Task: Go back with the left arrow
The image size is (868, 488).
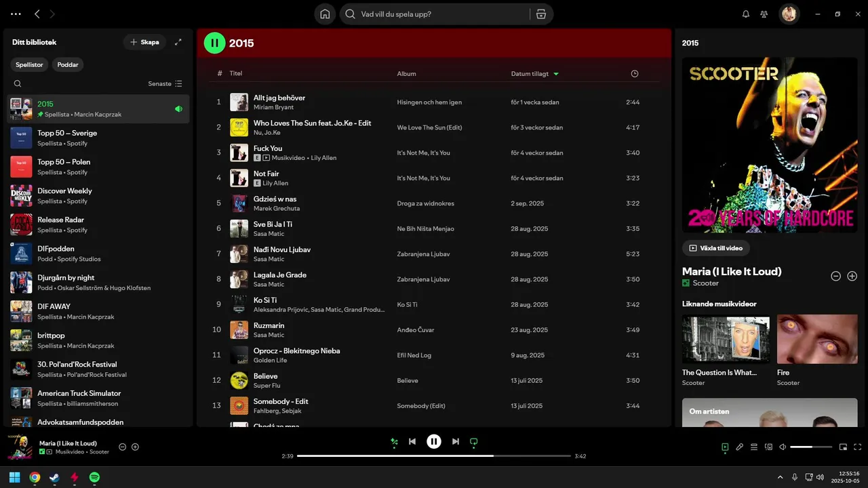Action: click(37, 14)
